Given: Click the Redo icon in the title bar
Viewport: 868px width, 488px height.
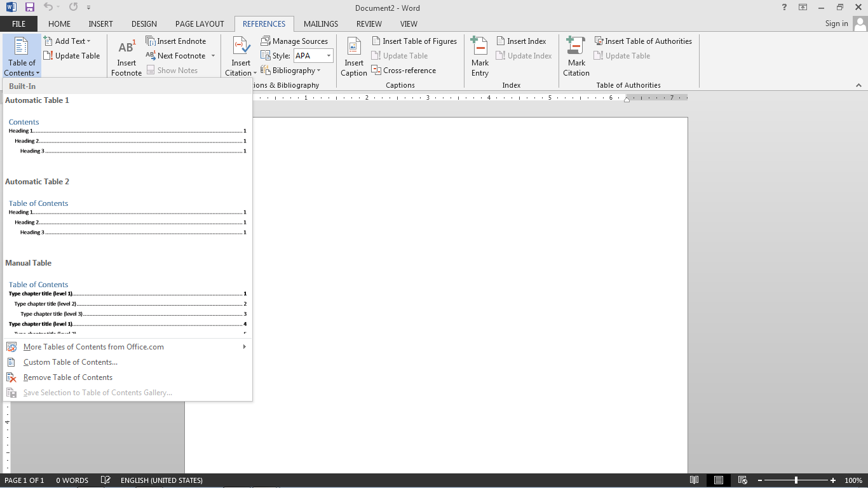Looking at the screenshot, I should tap(73, 8).
